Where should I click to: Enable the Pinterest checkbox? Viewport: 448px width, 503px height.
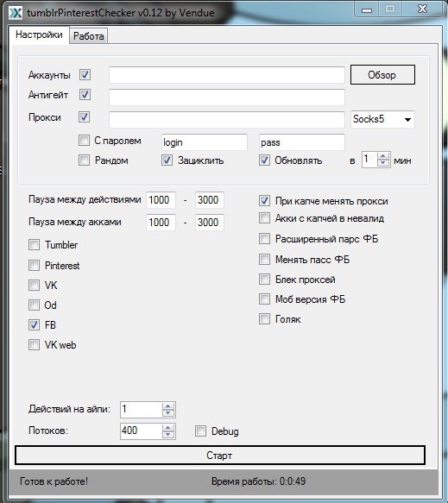pos(34,265)
